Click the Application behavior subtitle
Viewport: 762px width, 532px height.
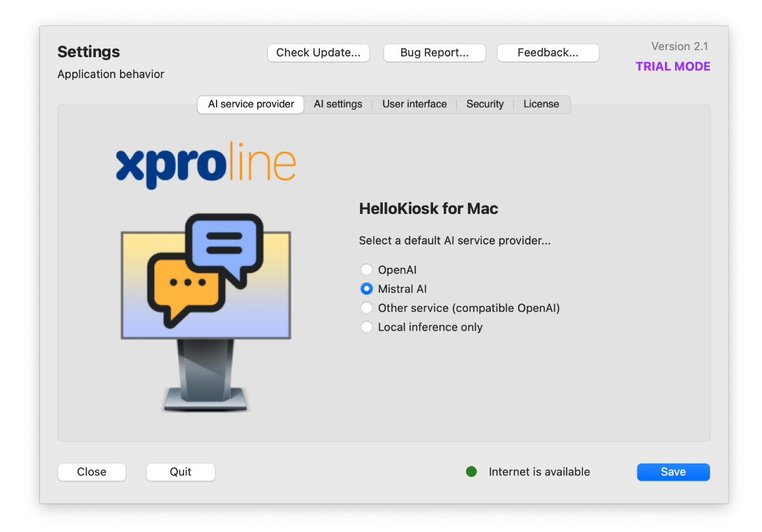[x=111, y=74]
